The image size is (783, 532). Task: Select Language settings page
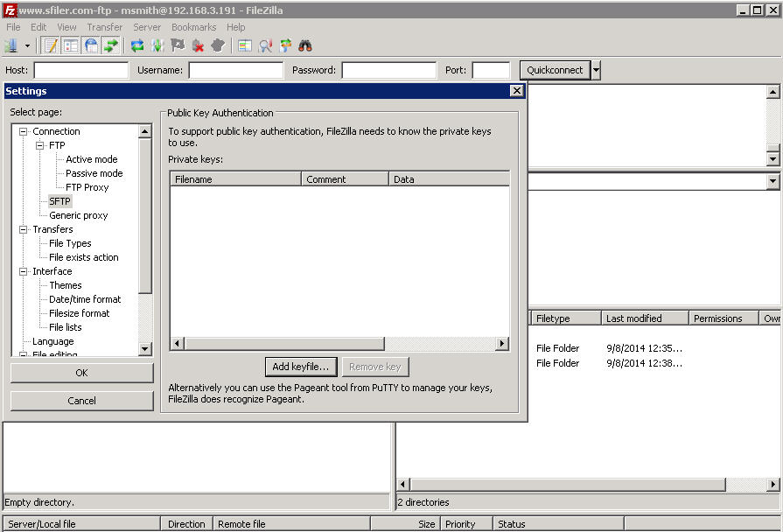point(53,341)
